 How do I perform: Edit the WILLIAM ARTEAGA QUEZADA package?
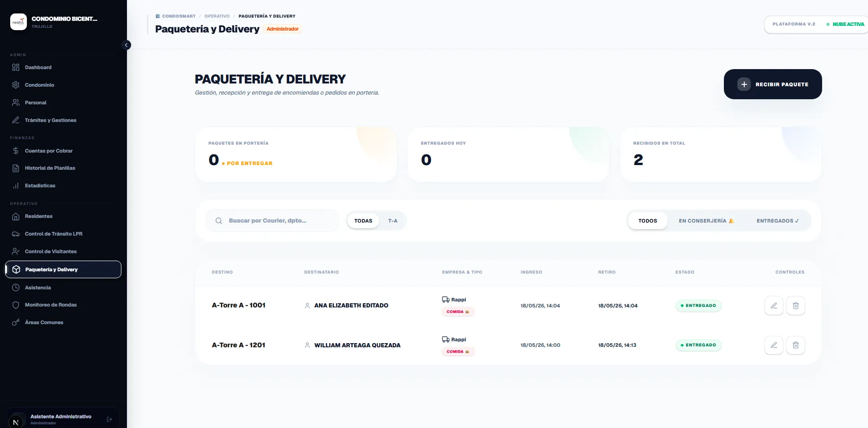773,345
